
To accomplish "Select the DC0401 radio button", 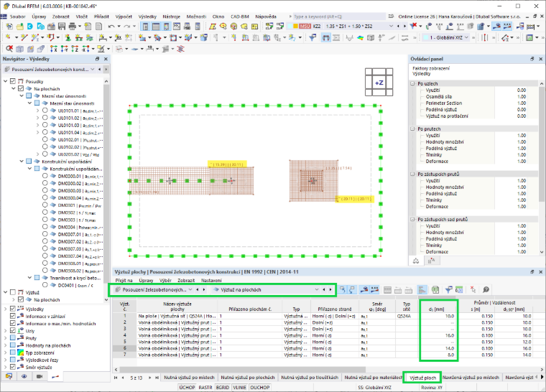I will pos(45,285).
